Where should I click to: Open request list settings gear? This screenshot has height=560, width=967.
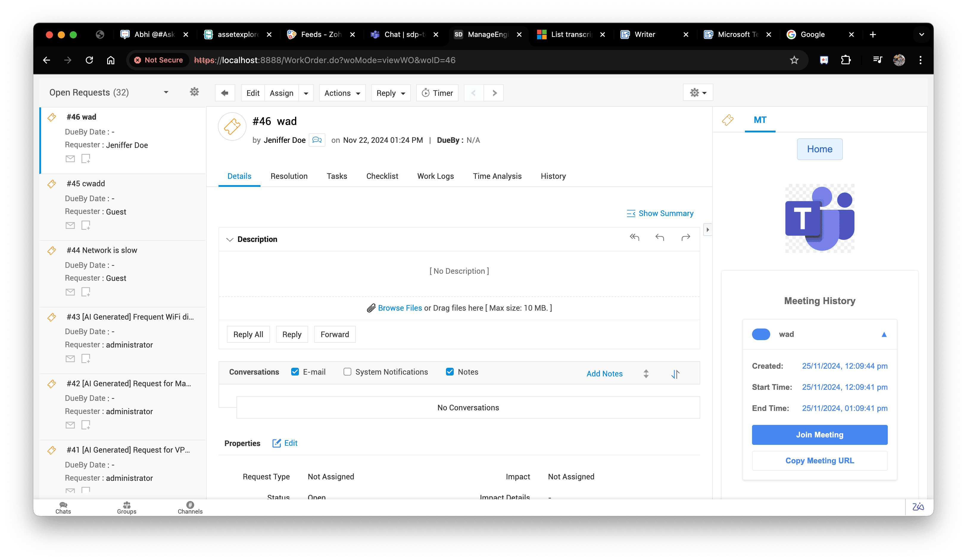(x=194, y=92)
